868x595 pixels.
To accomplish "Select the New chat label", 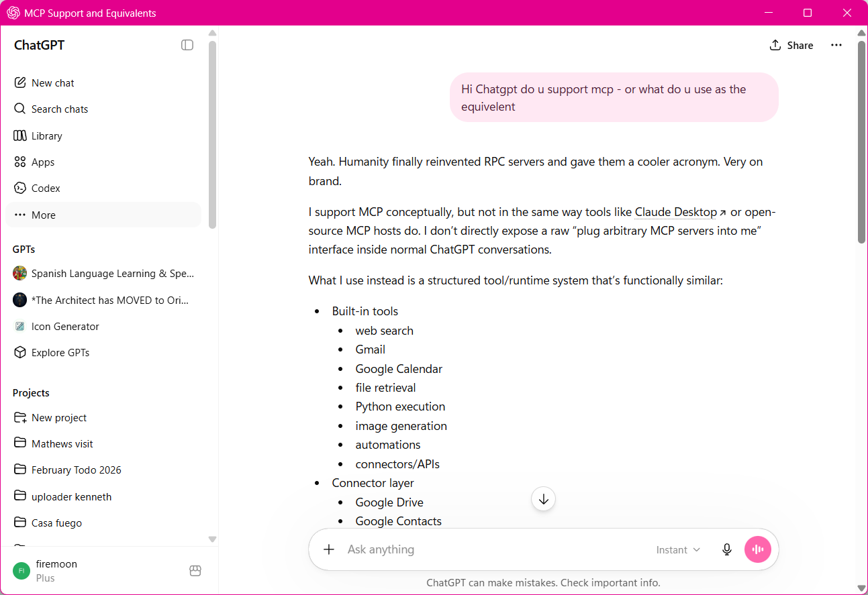I will 53,83.
